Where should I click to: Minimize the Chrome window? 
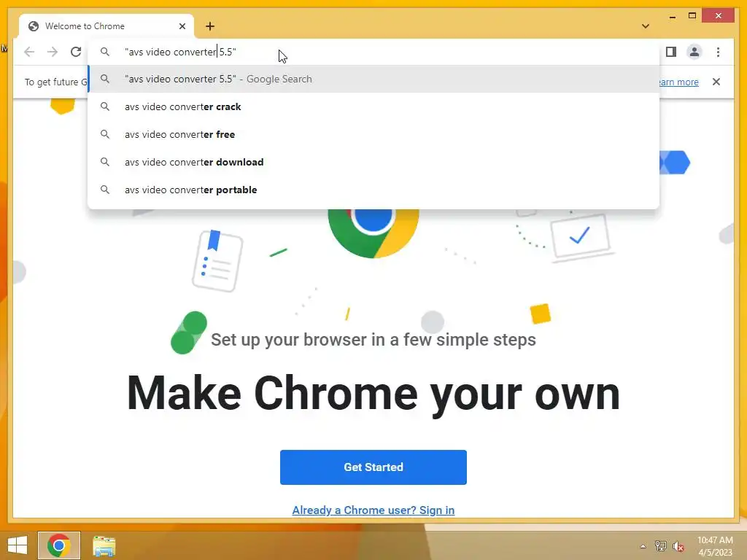point(672,16)
